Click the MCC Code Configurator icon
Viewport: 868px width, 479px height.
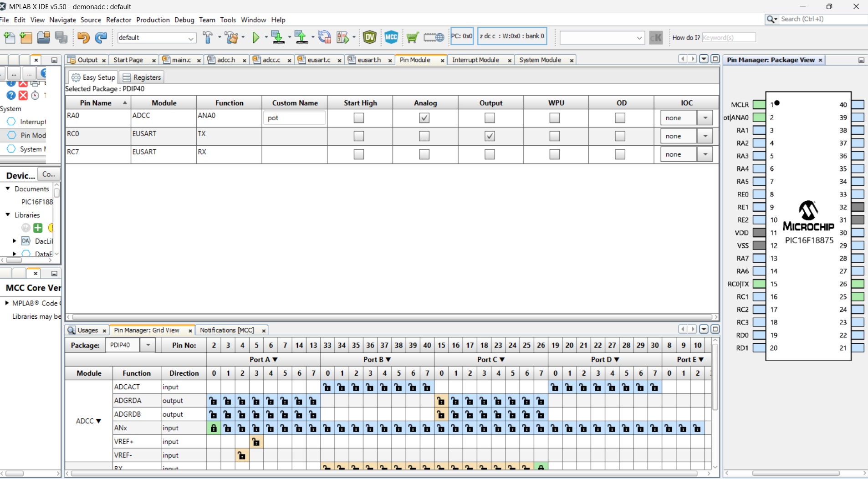tap(391, 37)
